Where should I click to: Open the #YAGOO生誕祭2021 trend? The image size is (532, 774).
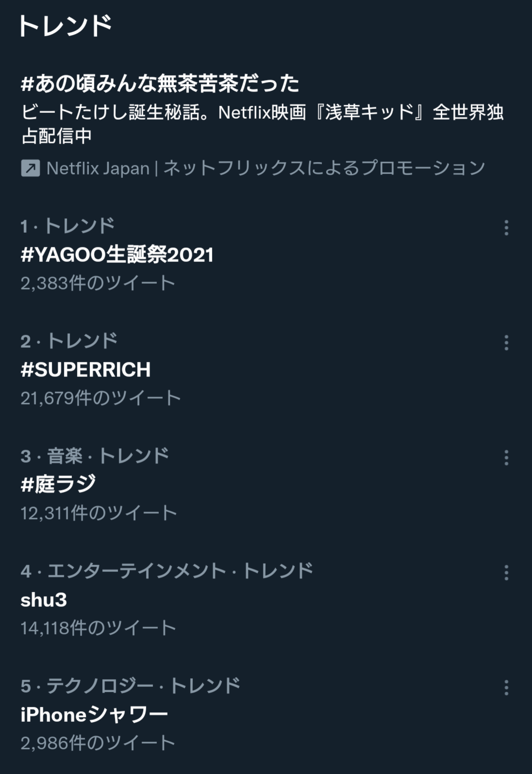(117, 255)
